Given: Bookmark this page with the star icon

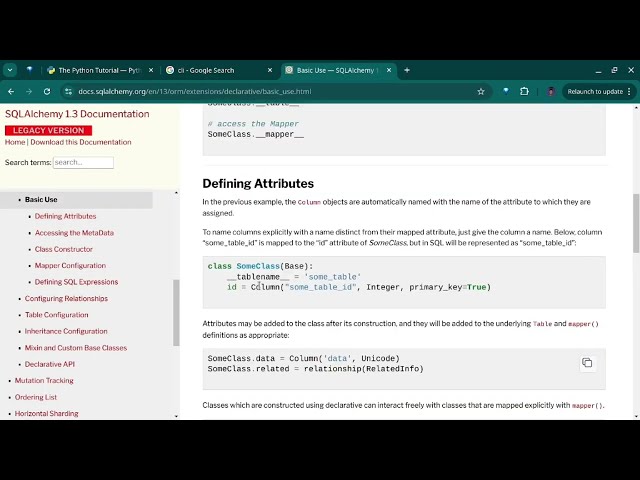Looking at the screenshot, I should point(481,91).
